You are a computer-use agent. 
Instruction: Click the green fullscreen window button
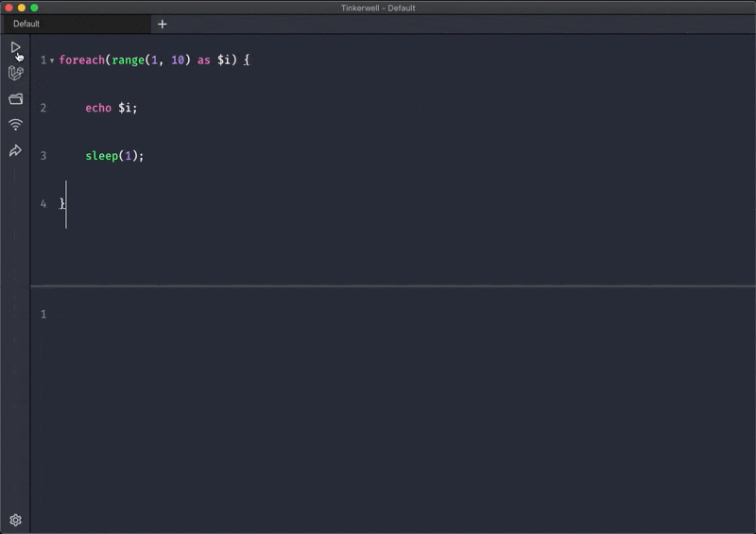[x=34, y=8]
